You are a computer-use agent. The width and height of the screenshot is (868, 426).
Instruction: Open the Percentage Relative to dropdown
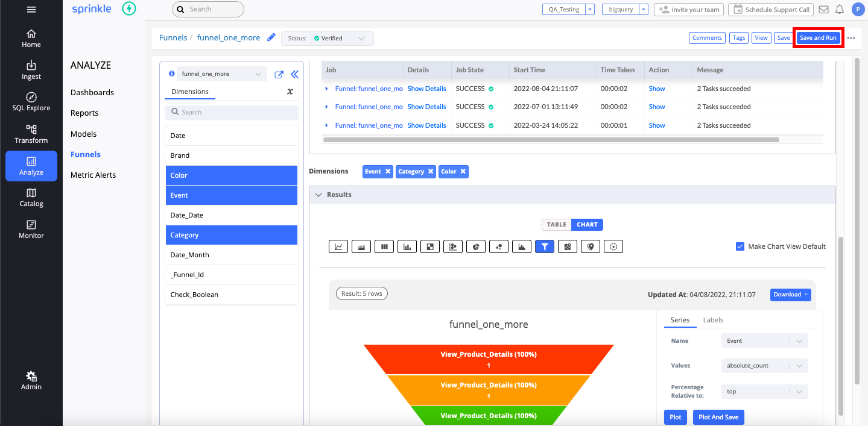click(764, 392)
